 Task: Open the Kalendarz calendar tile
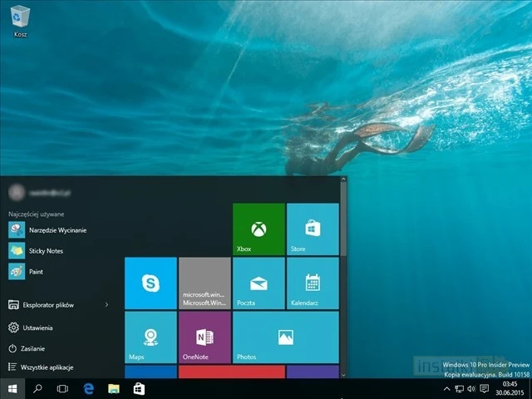point(313,283)
